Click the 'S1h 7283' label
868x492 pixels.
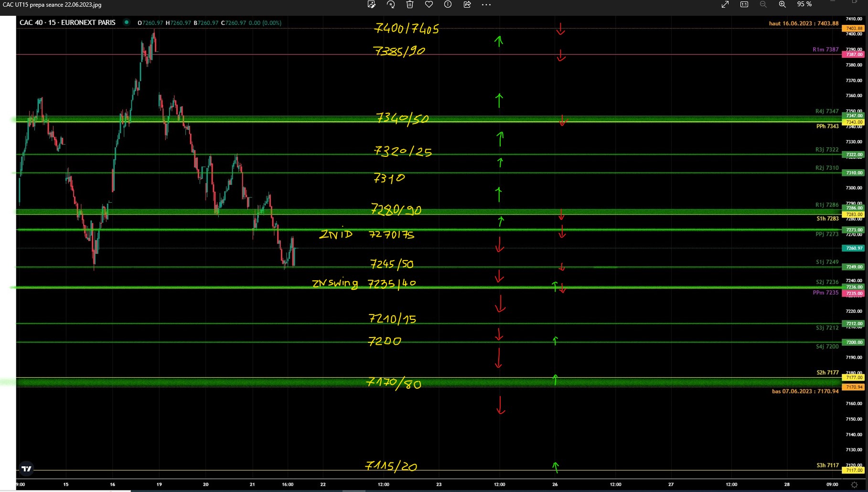click(x=827, y=219)
